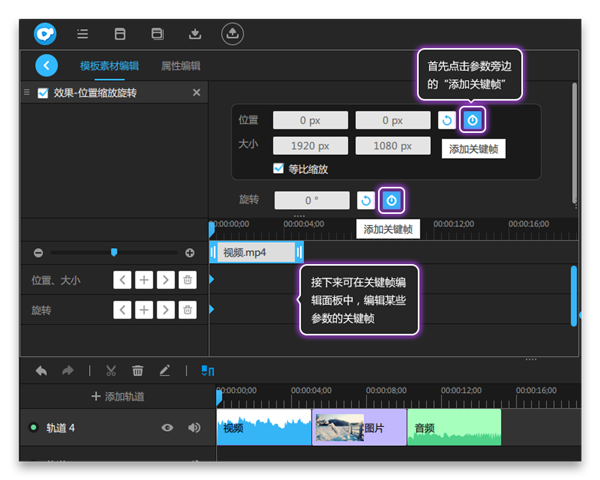Edit selected clip with pencil icon
Image resolution: width=600 pixels, height=480 pixels.
point(165,371)
